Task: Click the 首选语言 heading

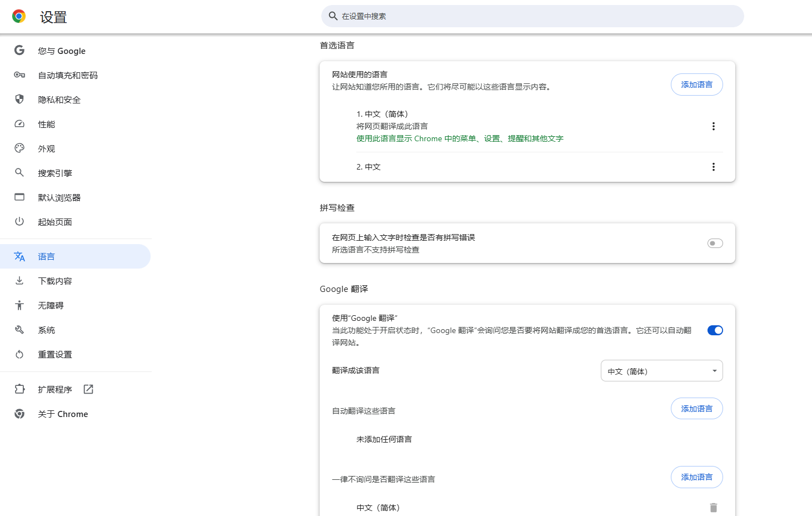Action: tap(337, 45)
